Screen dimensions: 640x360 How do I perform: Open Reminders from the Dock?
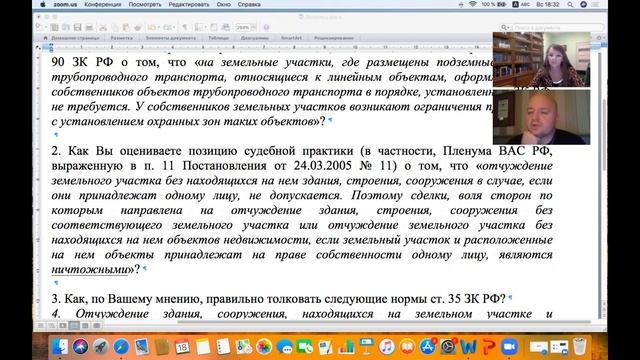click(x=223, y=347)
